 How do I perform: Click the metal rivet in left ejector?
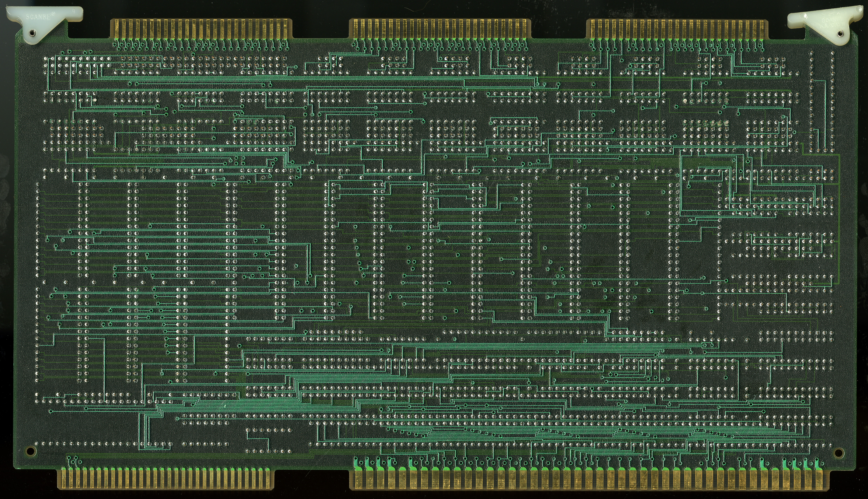32,33
